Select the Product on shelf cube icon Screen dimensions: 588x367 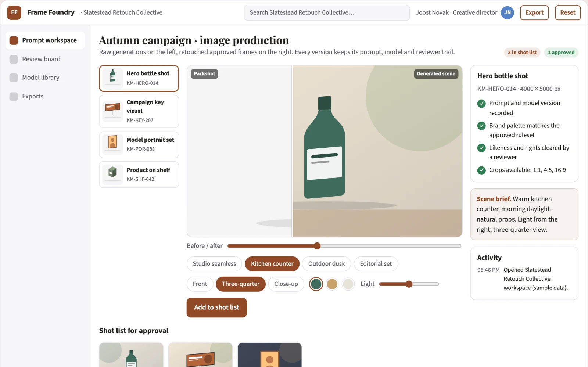(x=112, y=174)
